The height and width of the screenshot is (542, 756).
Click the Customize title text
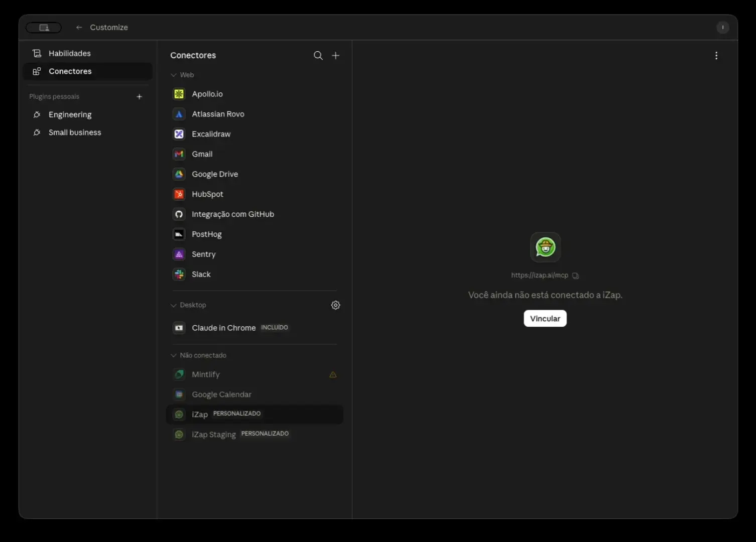point(109,28)
